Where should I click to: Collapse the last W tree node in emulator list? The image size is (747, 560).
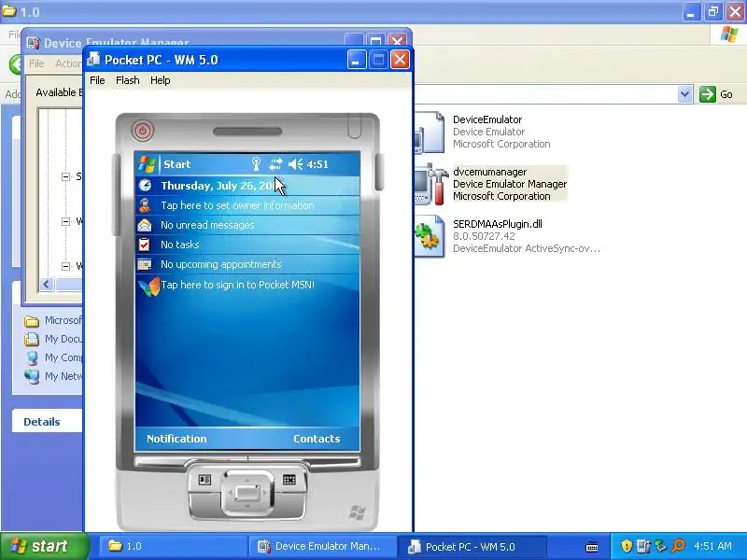[x=65, y=266]
